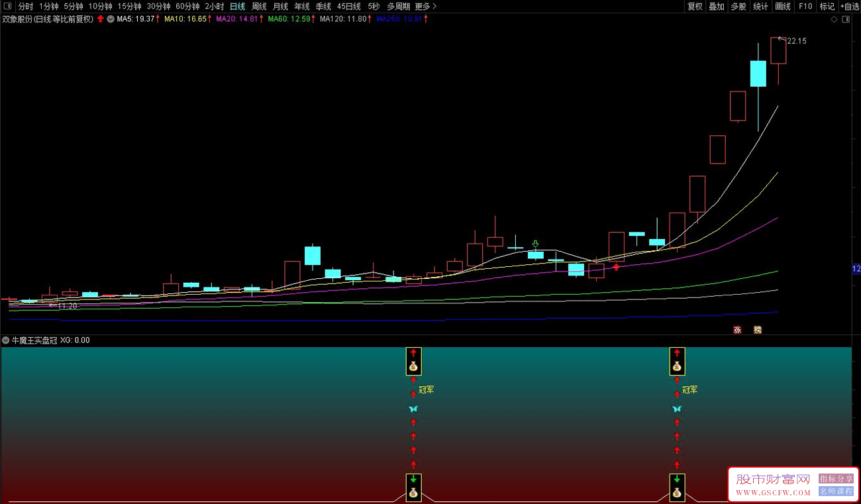Click the 11.20 low price label
Screen dimensions: 861x504
pos(68,306)
